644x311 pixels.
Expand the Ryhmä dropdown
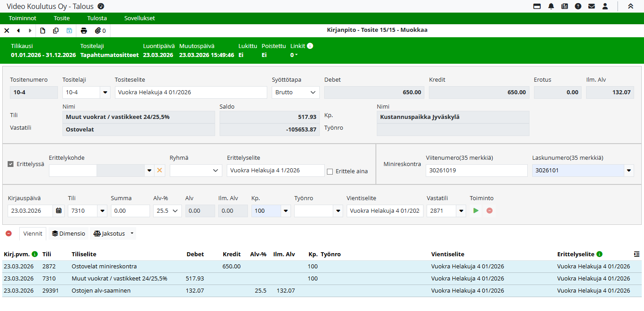196,171
